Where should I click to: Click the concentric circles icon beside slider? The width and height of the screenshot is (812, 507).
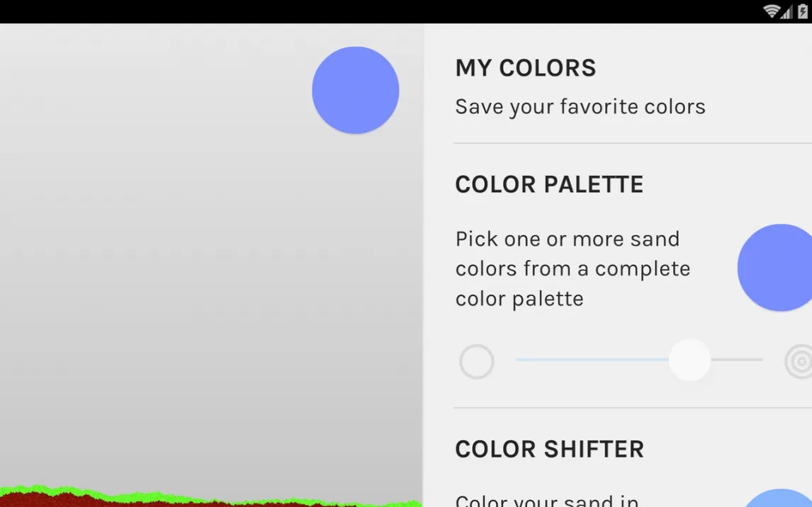click(x=800, y=361)
